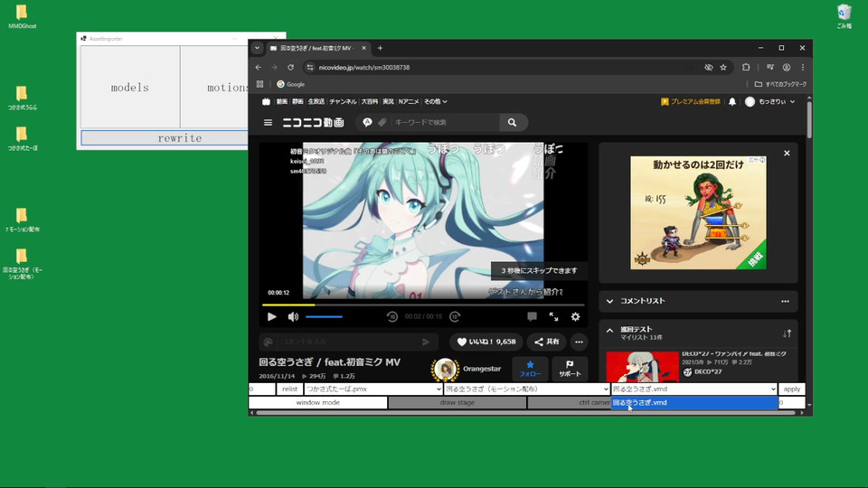Mute the video volume
The width and height of the screenshot is (868, 488).
293,316
